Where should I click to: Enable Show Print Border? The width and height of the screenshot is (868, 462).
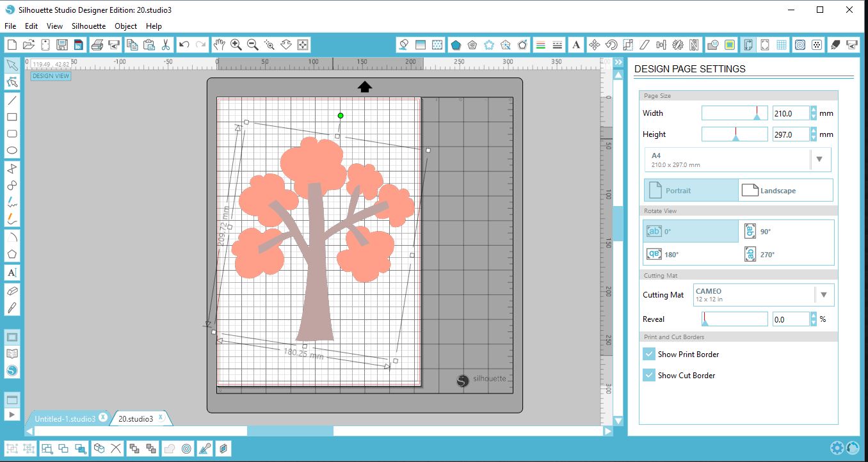[x=648, y=353]
